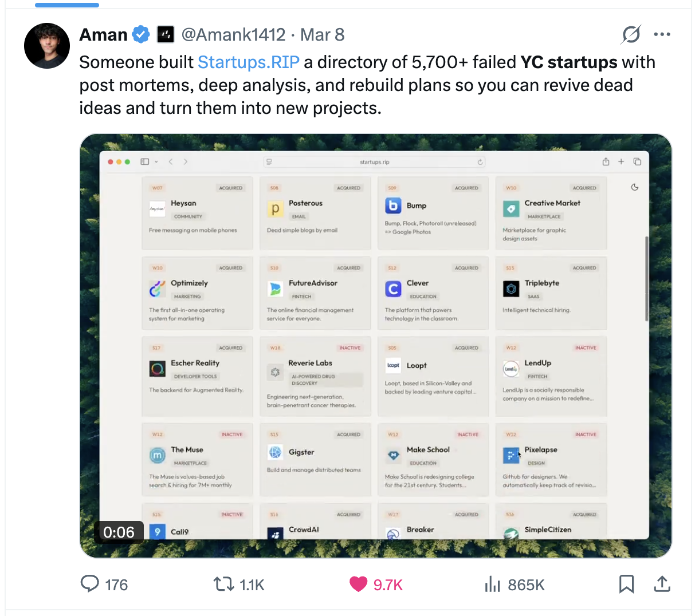Click the reply icon below the tweet

[91, 584]
